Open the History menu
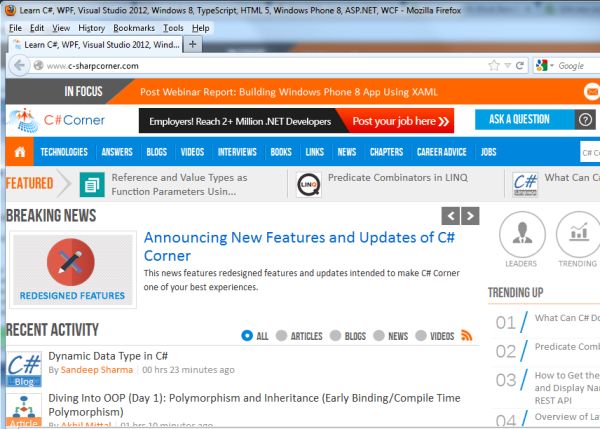 point(91,28)
